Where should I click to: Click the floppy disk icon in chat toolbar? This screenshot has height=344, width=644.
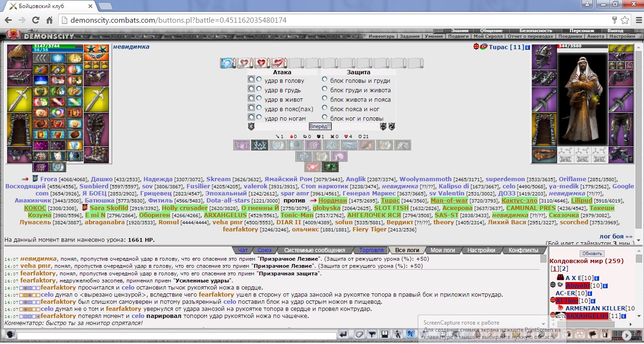point(385,335)
